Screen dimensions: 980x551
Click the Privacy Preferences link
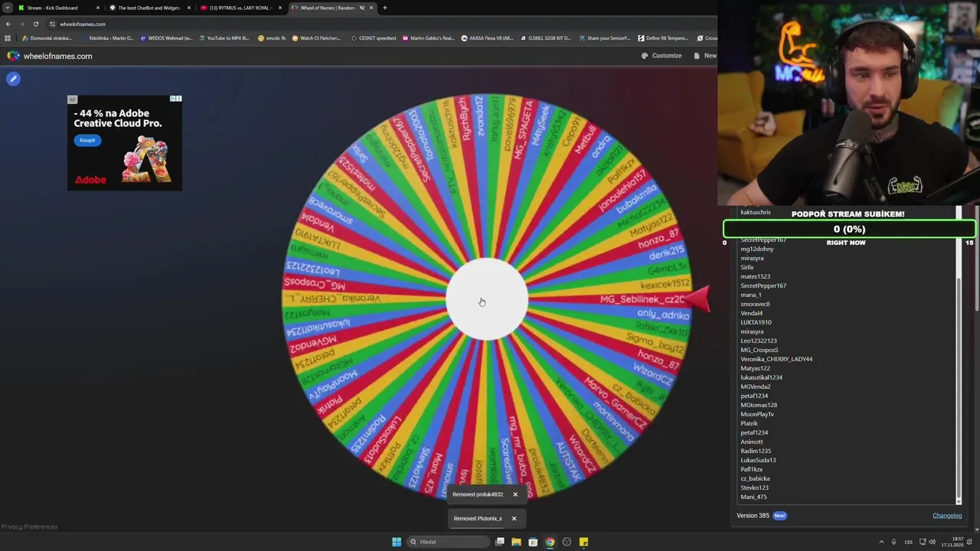[x=29, y=527]
